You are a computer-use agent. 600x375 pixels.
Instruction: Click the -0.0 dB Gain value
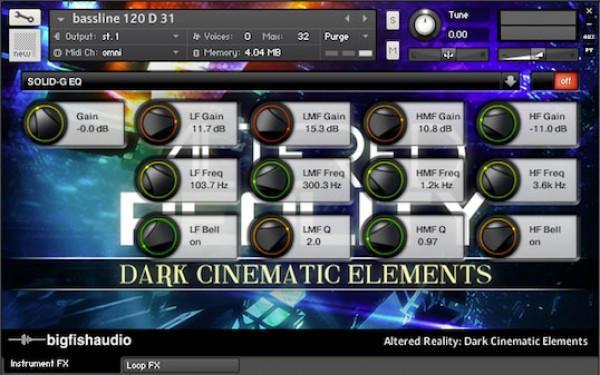click(x=92, y=129)
